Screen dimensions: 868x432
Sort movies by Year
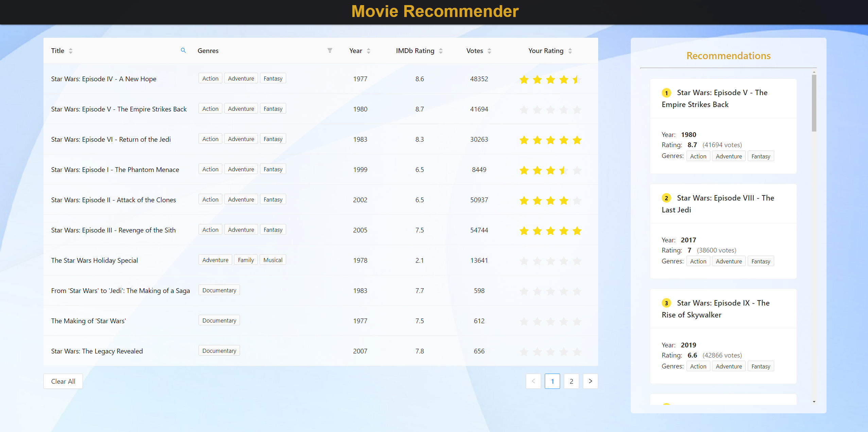coord(369,50)
